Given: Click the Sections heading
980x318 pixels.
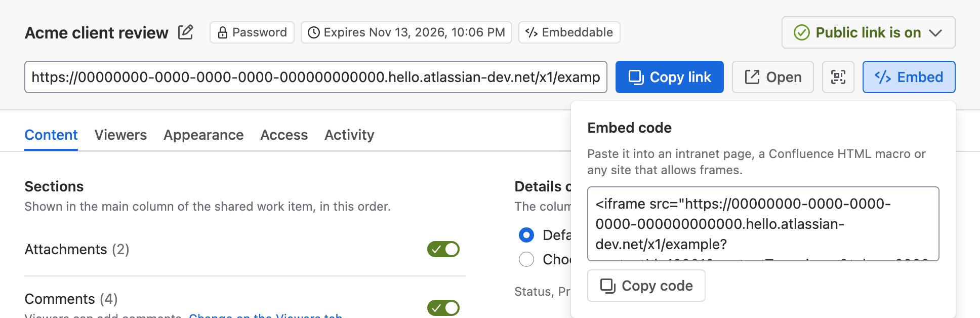Looking at the screenshot, I should click(54, 186).
